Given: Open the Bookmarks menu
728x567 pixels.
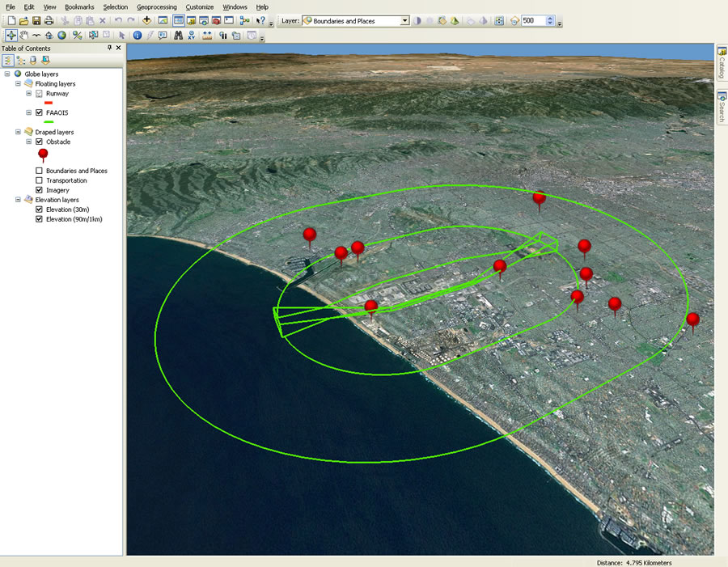Looking at the screenshot, I should [x=79, y=6].
